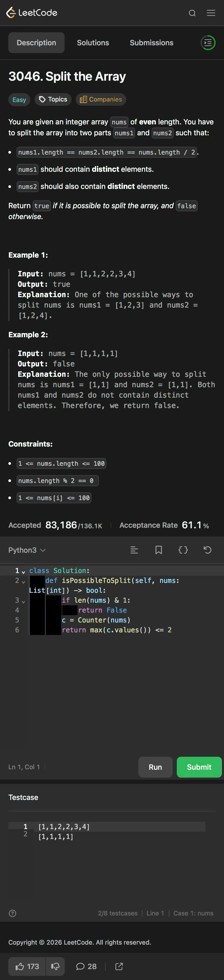Click the first testcase input line
The width and height of the screenshot is (224, 980).
pyautogui.click(x=64, y=826)
